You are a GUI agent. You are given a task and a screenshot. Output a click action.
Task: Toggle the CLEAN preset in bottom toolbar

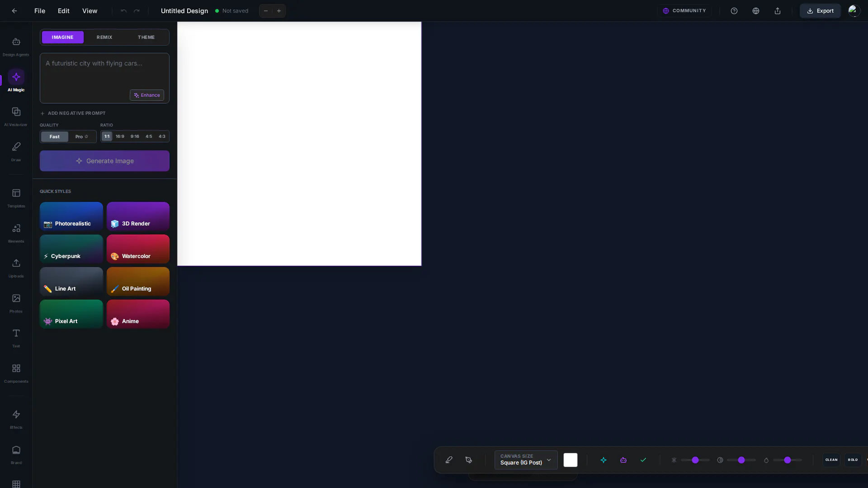pyautogui.click(x=831, y=460)
